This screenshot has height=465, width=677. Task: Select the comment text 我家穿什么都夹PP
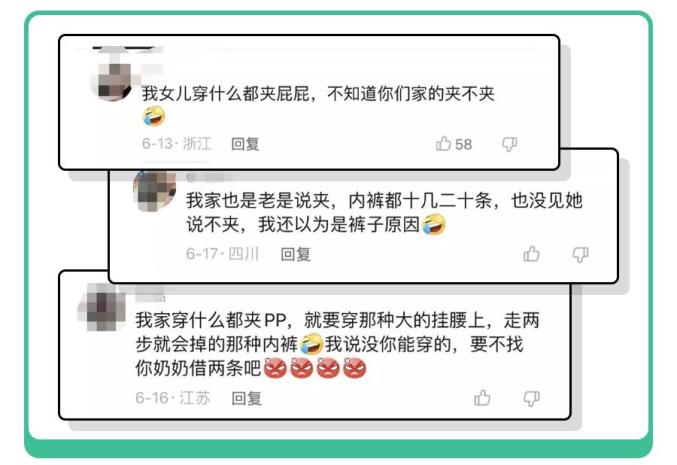211,320
